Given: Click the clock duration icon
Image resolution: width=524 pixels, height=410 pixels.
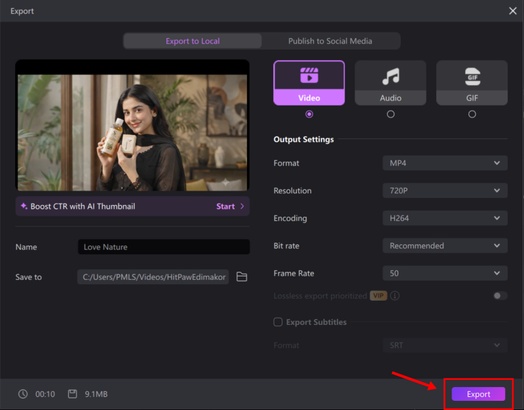Looking at the screenshot, I should pos(23,394).
